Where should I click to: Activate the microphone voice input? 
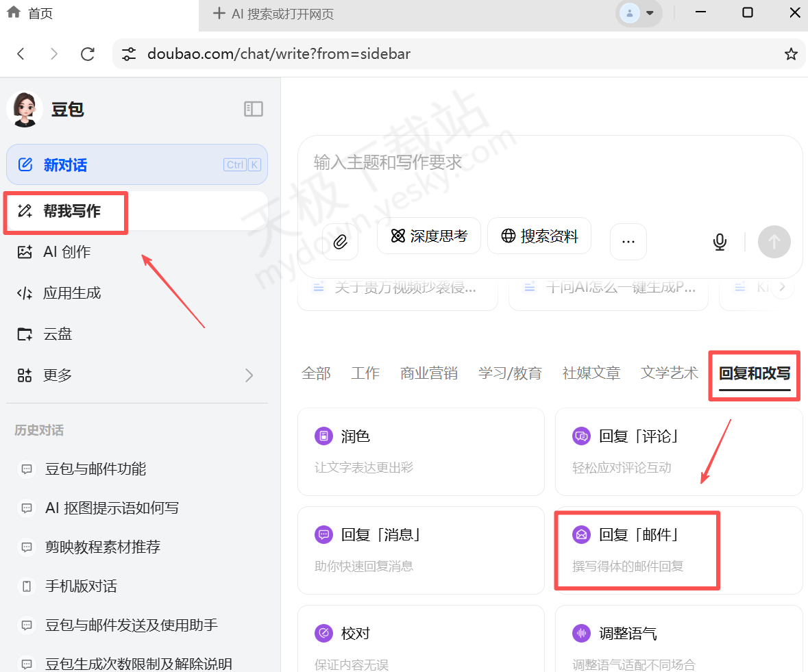click(x=720, y=241)
